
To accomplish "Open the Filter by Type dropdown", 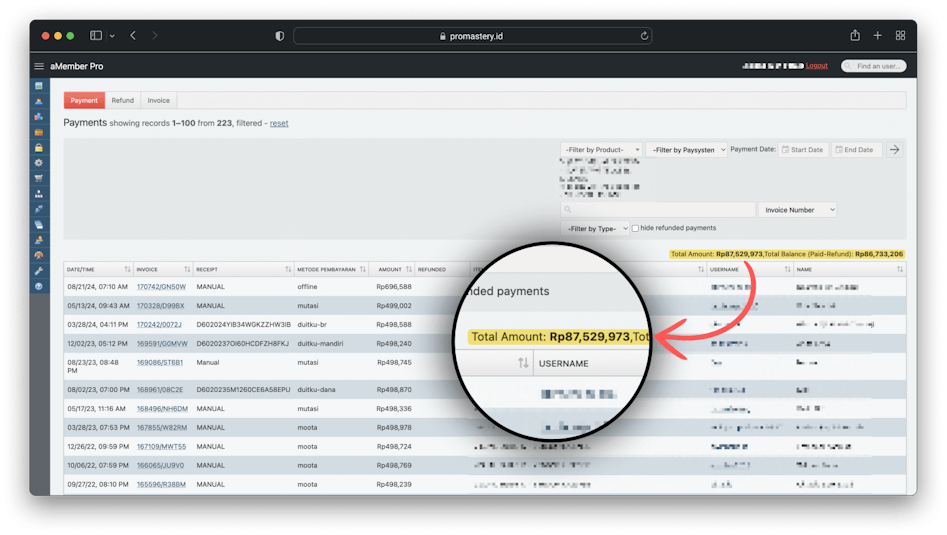I will [596, 228].
